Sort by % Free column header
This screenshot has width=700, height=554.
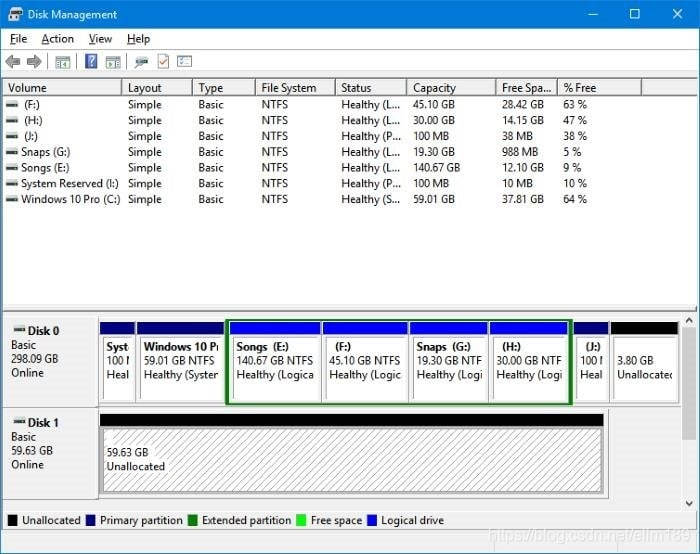click(x=600, y=87)
